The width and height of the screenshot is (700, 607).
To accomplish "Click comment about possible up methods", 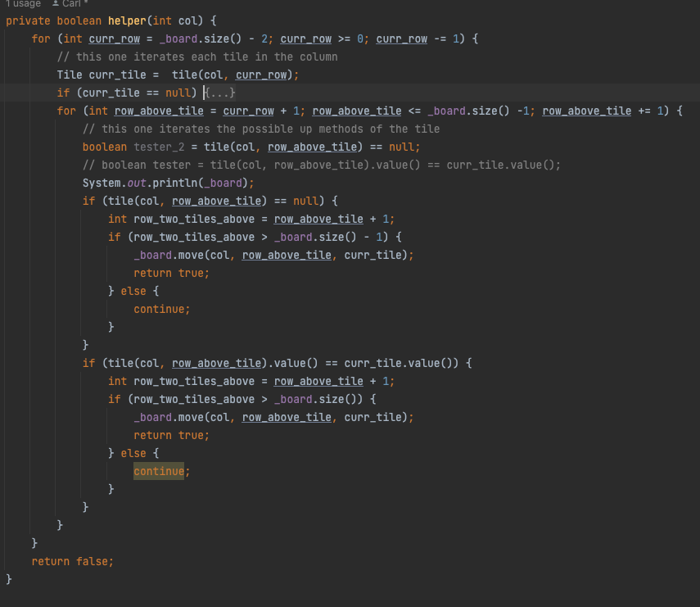I will (260, 129).
